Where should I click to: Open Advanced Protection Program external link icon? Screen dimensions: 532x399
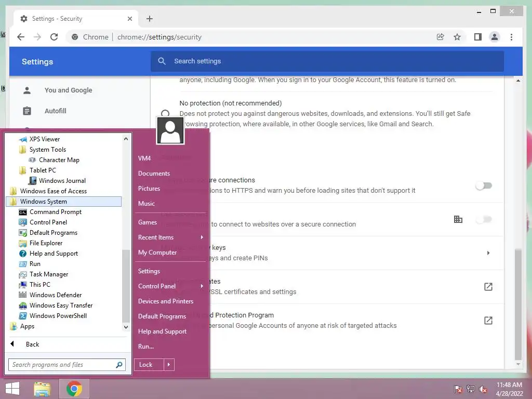tap(488, 320)
